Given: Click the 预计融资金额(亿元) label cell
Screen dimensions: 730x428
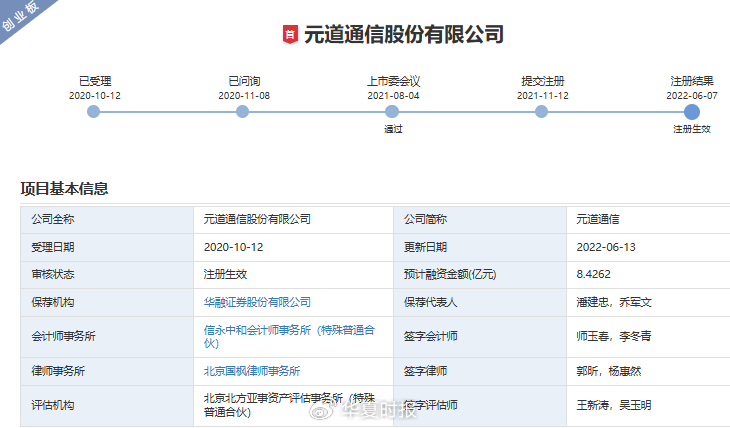Looking at the screenshot, I should coord(480,275).
